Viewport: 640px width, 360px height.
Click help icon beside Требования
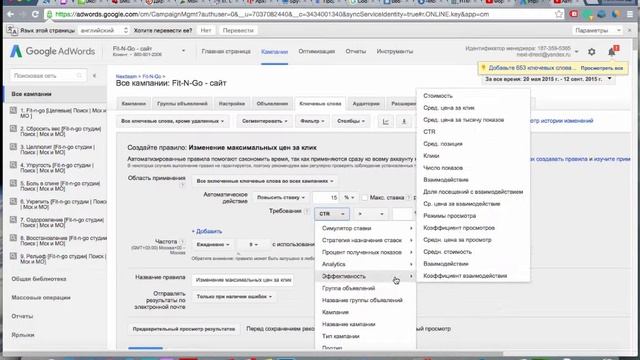(307, 211)
